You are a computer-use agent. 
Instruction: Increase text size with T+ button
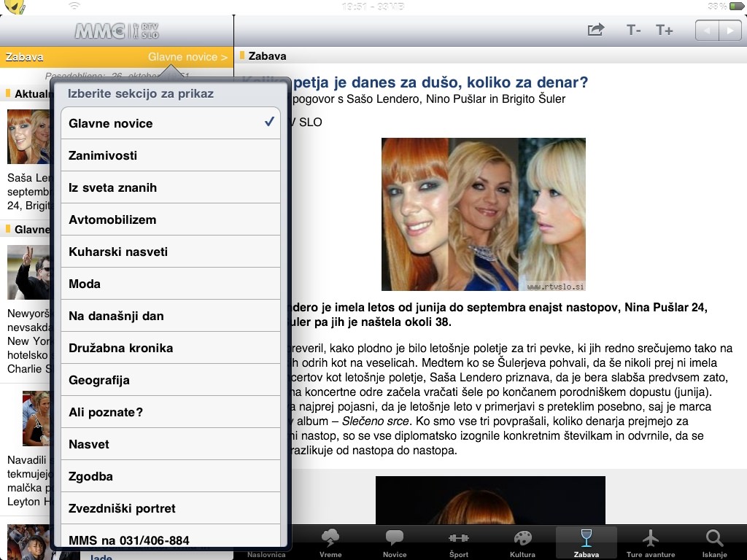tap(664, 30)
